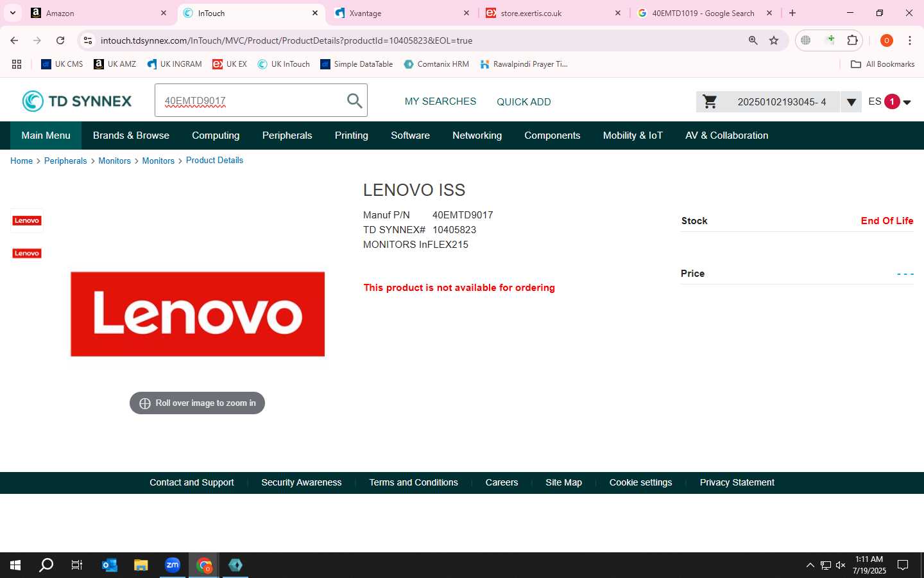
Task: Open the Printing menu
Action: 351,136
